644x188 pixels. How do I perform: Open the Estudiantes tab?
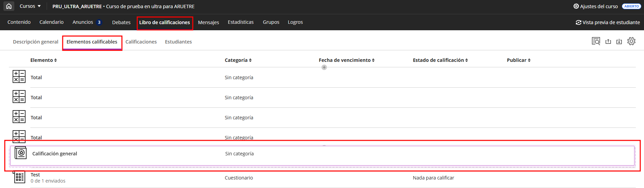178,42
